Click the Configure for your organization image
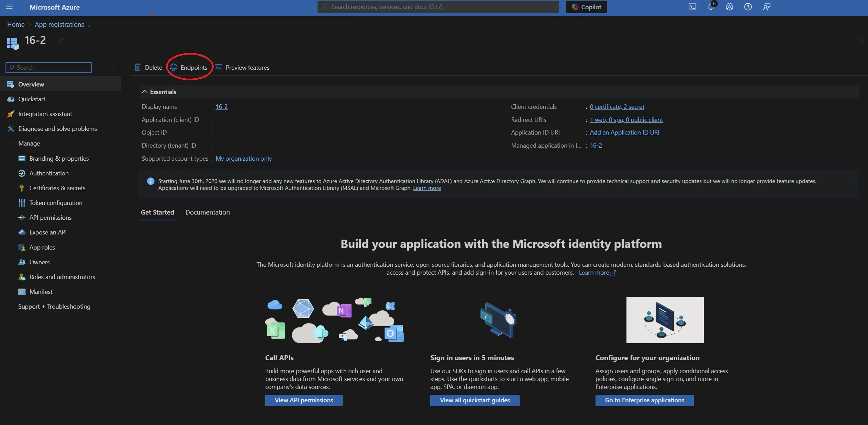Viewport: 868px width, 425px height. coord(665,320)
